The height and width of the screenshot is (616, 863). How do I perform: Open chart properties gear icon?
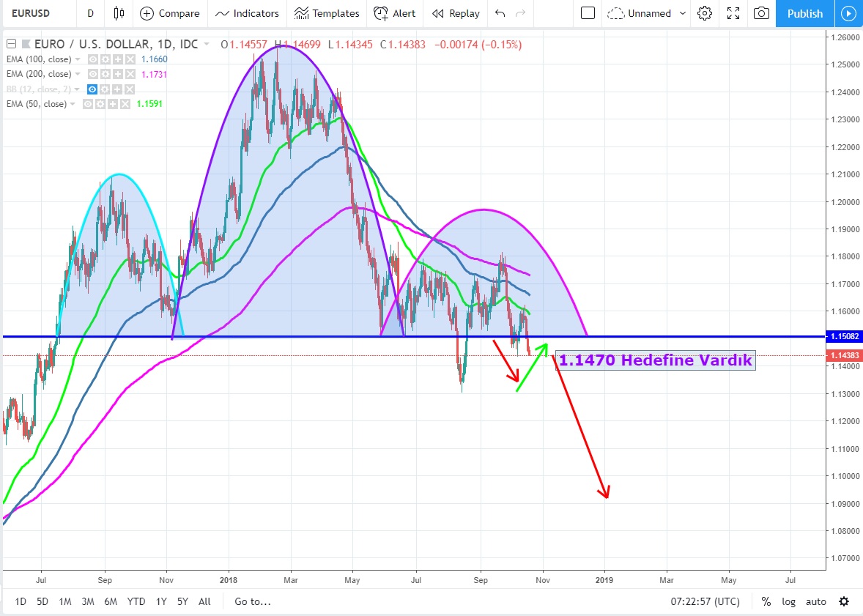coord(705,13)
